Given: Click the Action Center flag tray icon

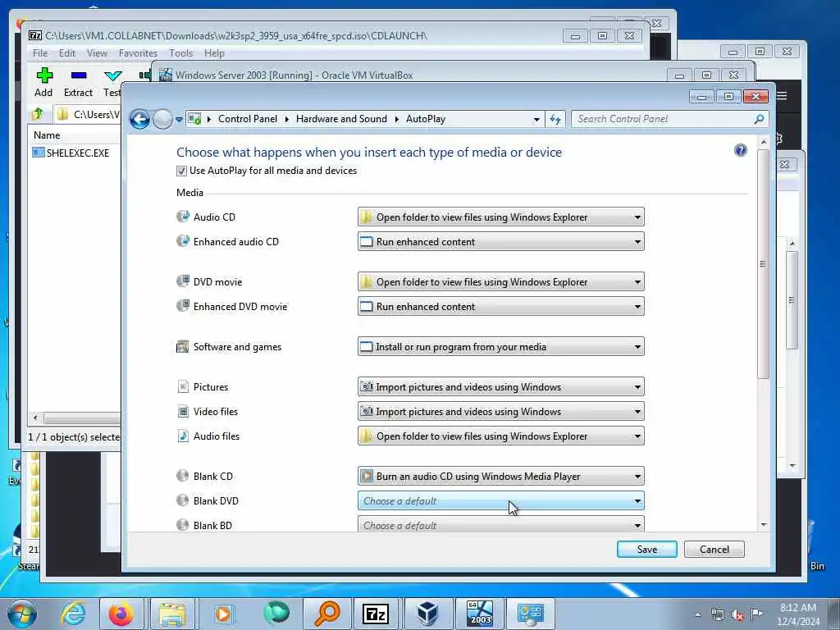Looking at the screenshot, I should [x=756, y=614].
